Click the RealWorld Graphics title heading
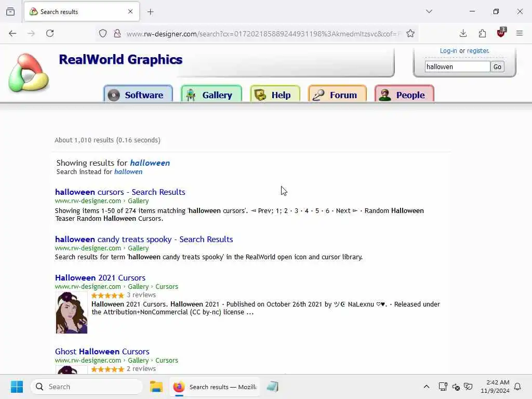The height and width of the screenshot is (399, 532). pos(121,59)
